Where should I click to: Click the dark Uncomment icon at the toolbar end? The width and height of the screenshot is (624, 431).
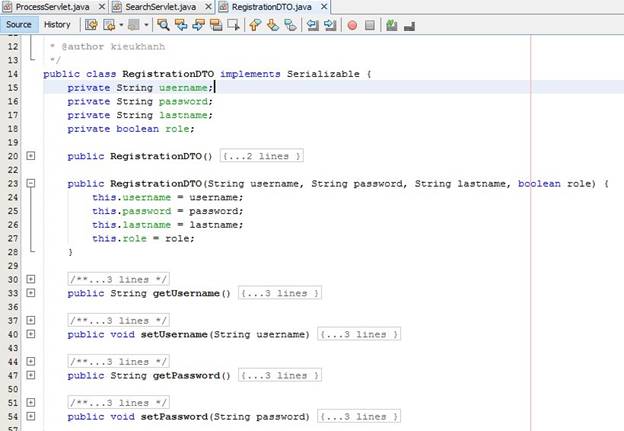pos(410,26)
